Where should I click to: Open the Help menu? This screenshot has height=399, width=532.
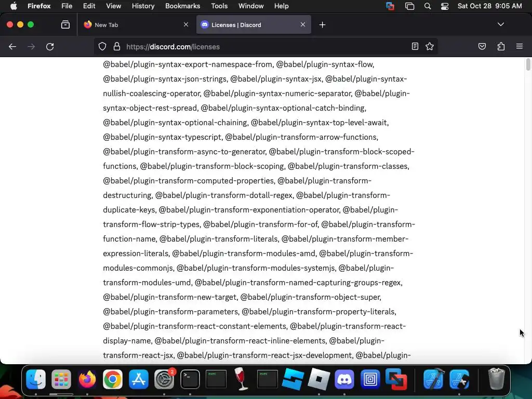[x=281, y=6]
